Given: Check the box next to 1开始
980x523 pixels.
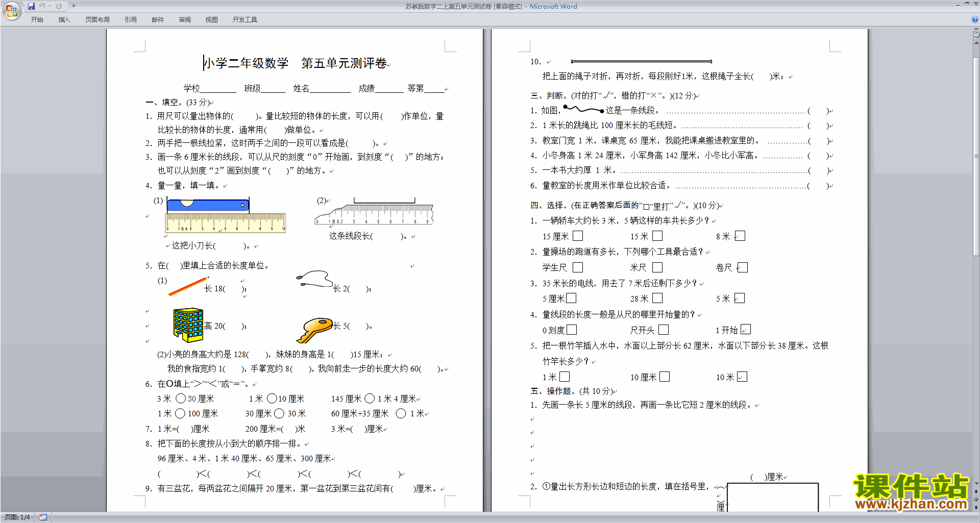Looking at the screenshot, I should pyautogui.click(x=746, y=330).
